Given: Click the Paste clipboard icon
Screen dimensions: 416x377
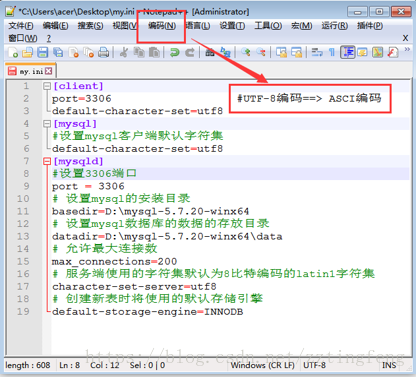Looking at the screenshot, I should [154, 52].
